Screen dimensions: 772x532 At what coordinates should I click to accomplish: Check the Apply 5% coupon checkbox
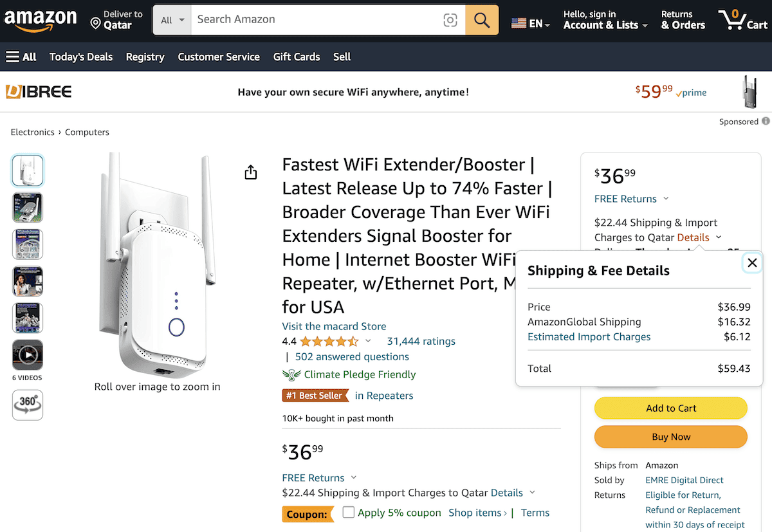[348, 513]
